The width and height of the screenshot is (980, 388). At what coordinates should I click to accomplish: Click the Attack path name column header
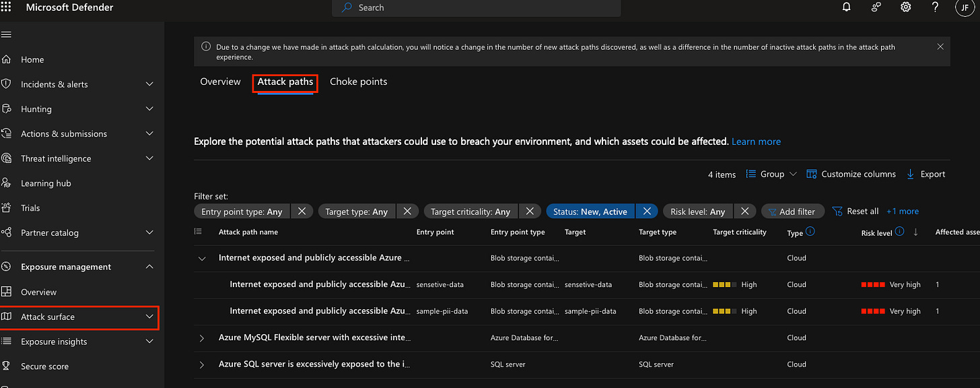(x=248, y=232)
